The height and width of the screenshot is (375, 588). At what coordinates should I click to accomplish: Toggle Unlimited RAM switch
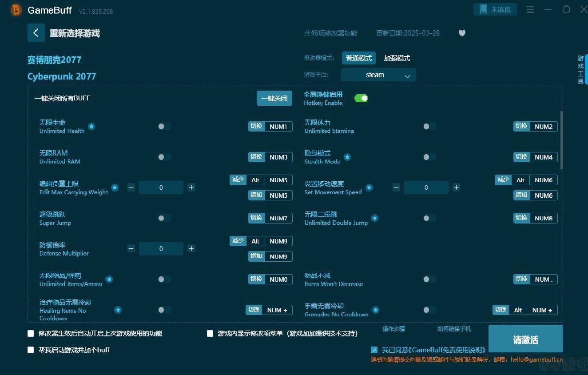(164, 157)
